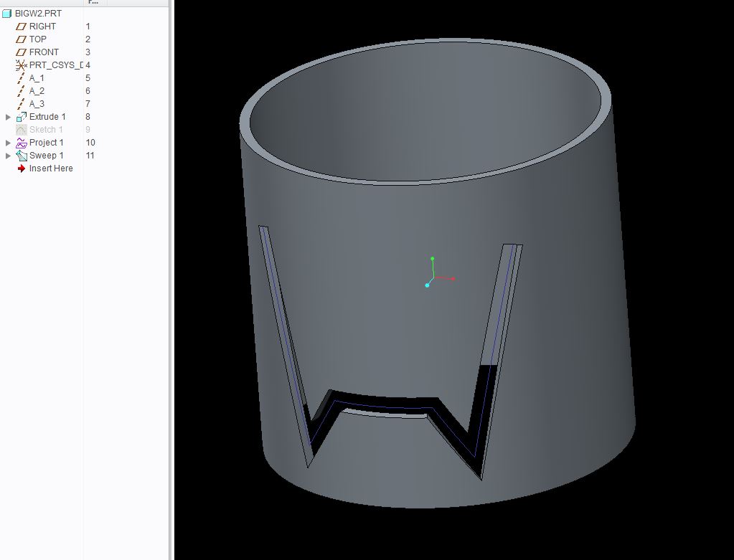734x560 pixels.
Task: Click the FRONT datum plane icon
Action: 21,52
